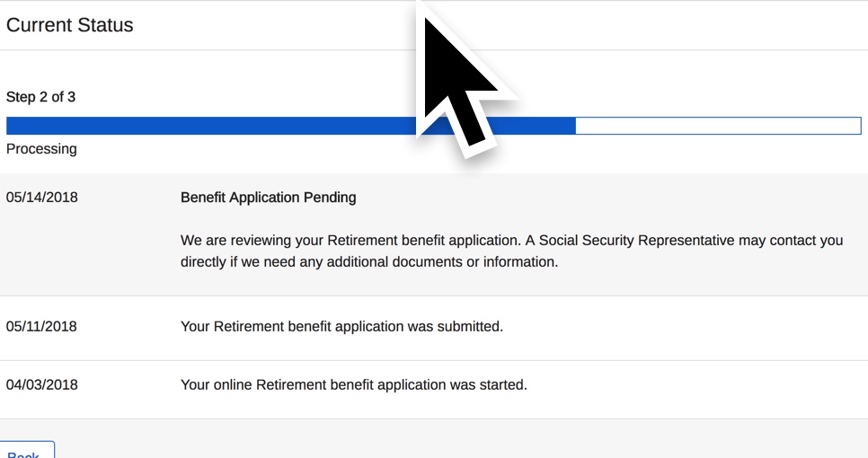Image resolution: width=868 pixels, height=458 pixels.
Task: Select the Current Status heading
Action: pos(70,25)
